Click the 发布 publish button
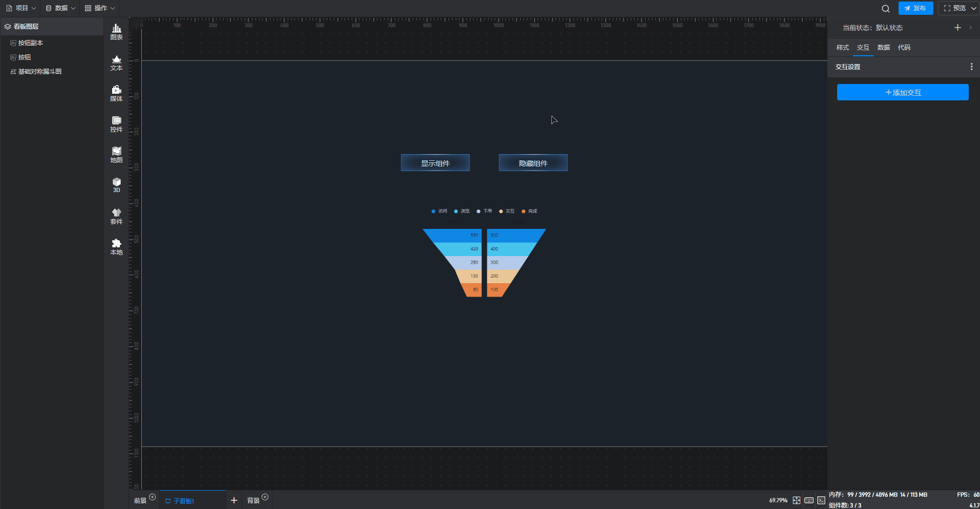Viewport: 980px width, 509px height. pyautogui.click(x=915, y=8)
